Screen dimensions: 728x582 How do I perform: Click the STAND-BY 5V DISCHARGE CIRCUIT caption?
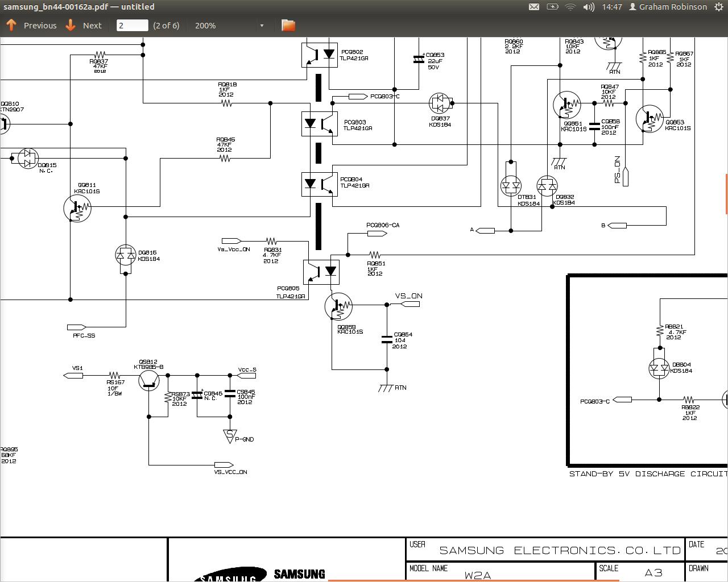648,473
